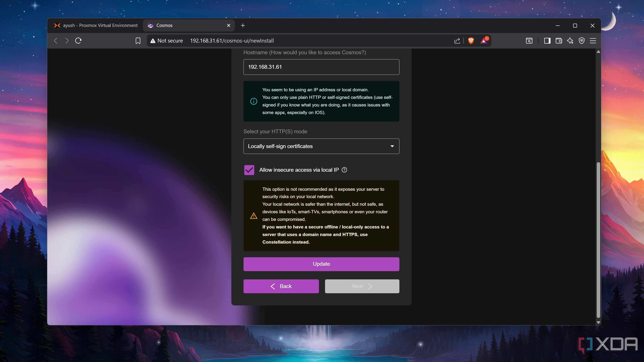Close the Cosmos tab
644x362 pixels.
tap(228, 25)
